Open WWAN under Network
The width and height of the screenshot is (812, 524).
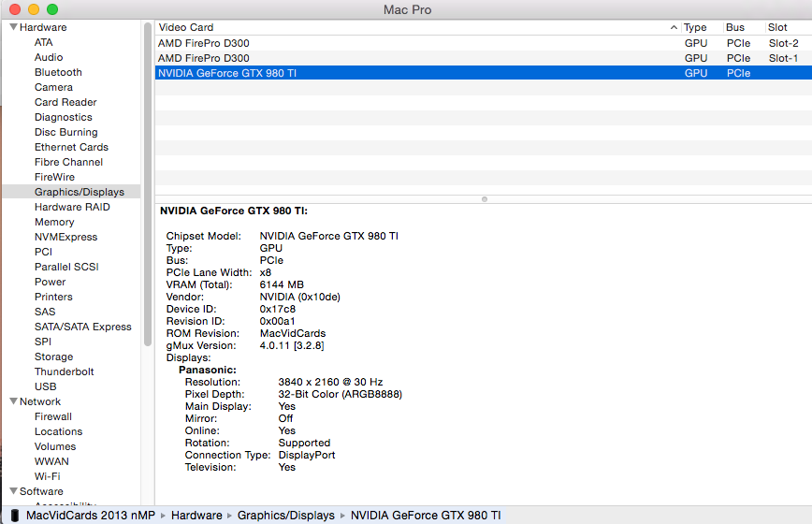pyautogui.click(x=51, y=462)
